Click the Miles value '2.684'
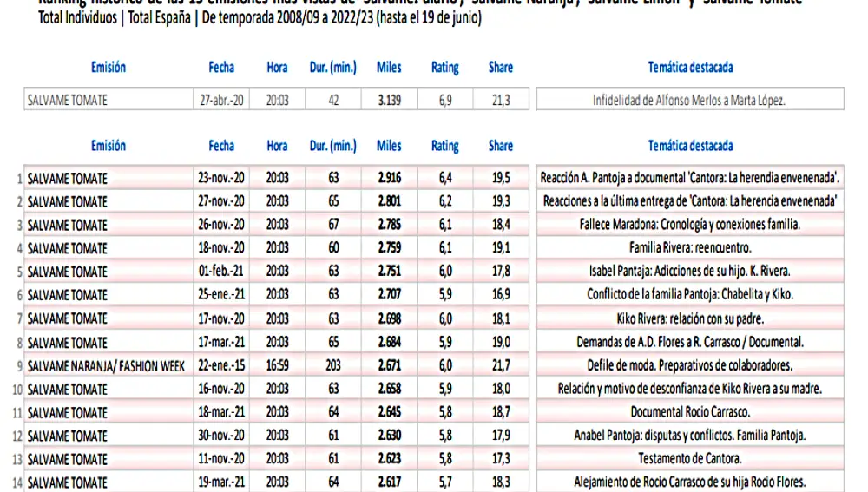 click(x=390, y=342)
